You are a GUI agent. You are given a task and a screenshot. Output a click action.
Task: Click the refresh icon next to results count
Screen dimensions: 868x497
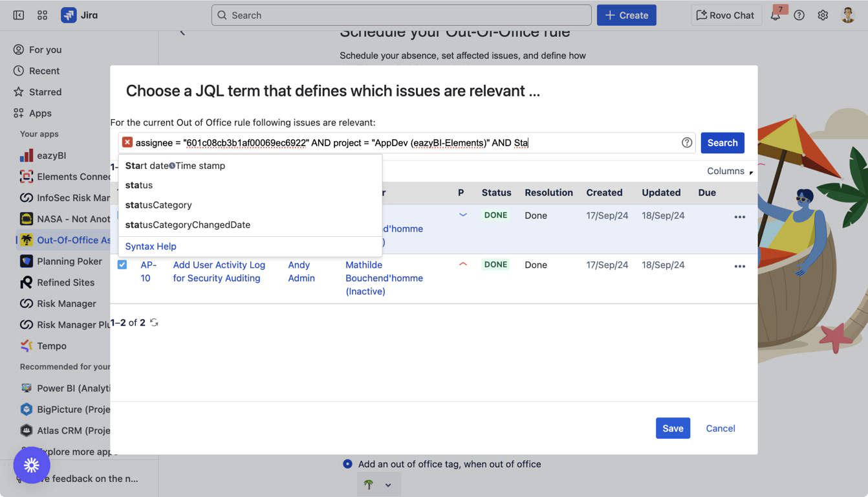click(154, 323)
